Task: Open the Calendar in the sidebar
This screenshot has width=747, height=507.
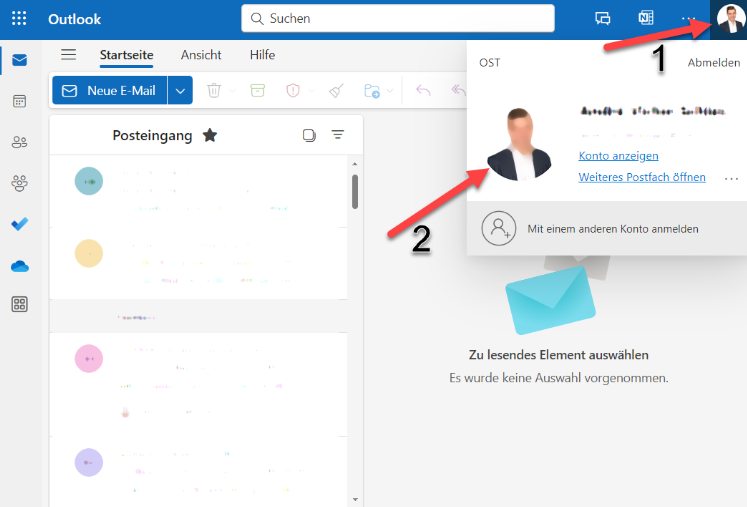Action: (19, 101)
